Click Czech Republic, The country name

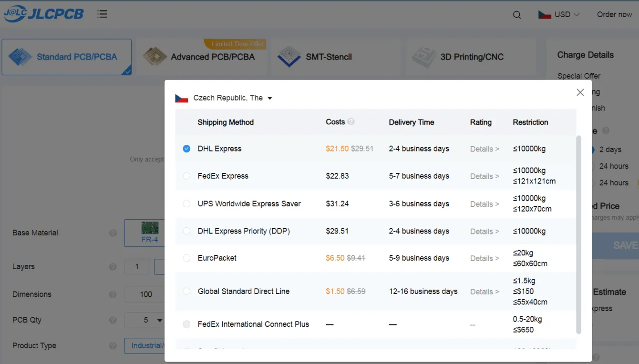pyautogui.click(x=228, y=98)
